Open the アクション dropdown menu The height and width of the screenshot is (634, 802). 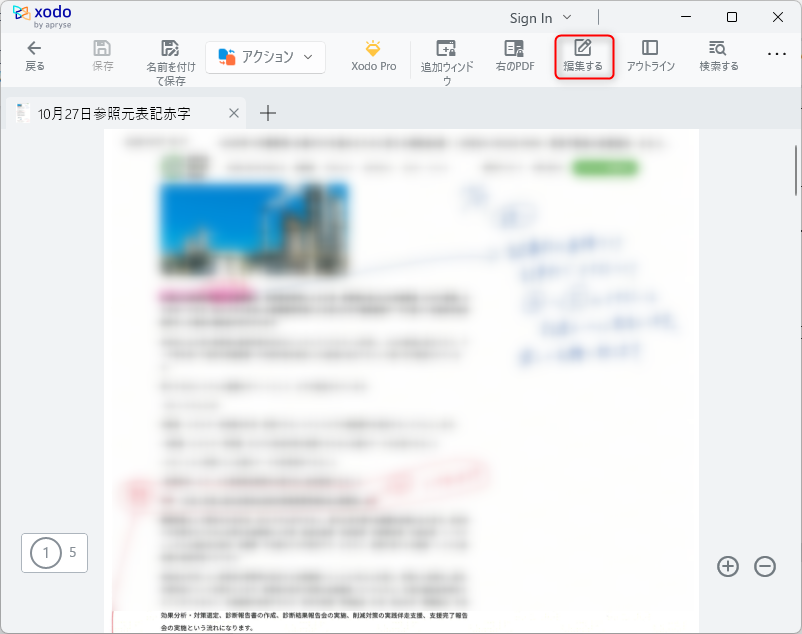pos(265,57)
